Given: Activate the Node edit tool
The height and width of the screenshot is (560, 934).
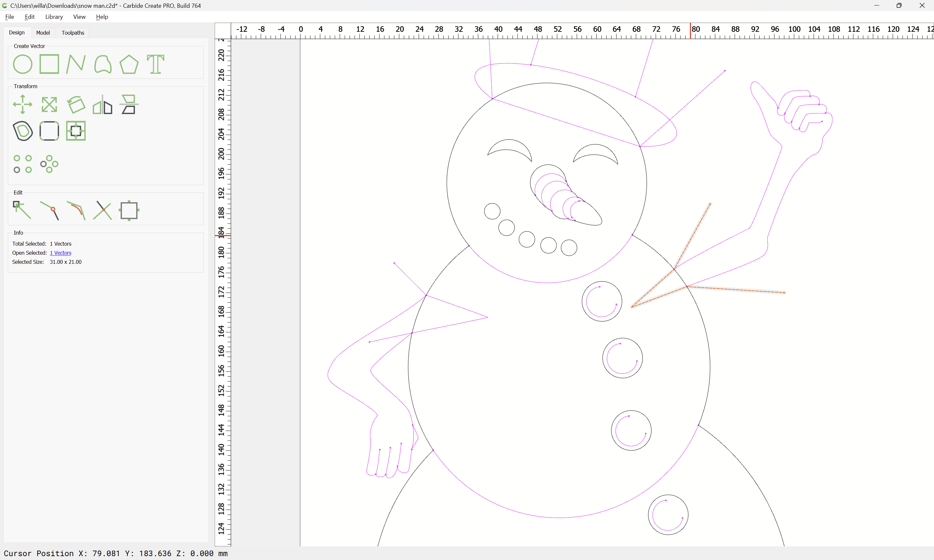Looking at the screenshot, I should (x=22, y=210).
